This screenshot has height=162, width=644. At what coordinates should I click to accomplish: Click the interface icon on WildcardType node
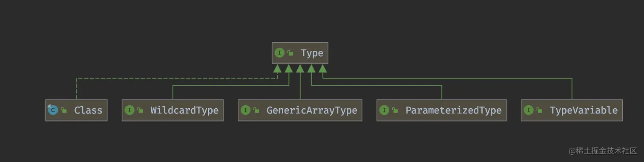tap(129, 110)
